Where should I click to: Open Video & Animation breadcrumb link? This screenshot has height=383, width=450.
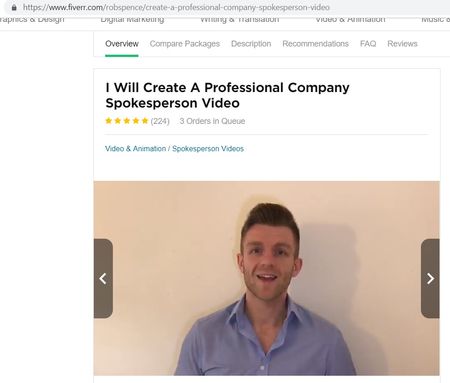click(x=135, y=149)
